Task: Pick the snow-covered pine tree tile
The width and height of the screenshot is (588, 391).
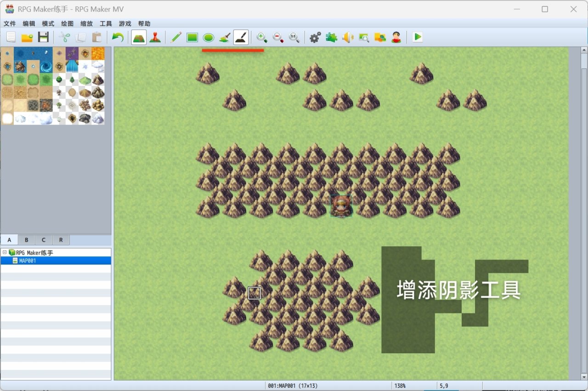Action: (59, 118)
